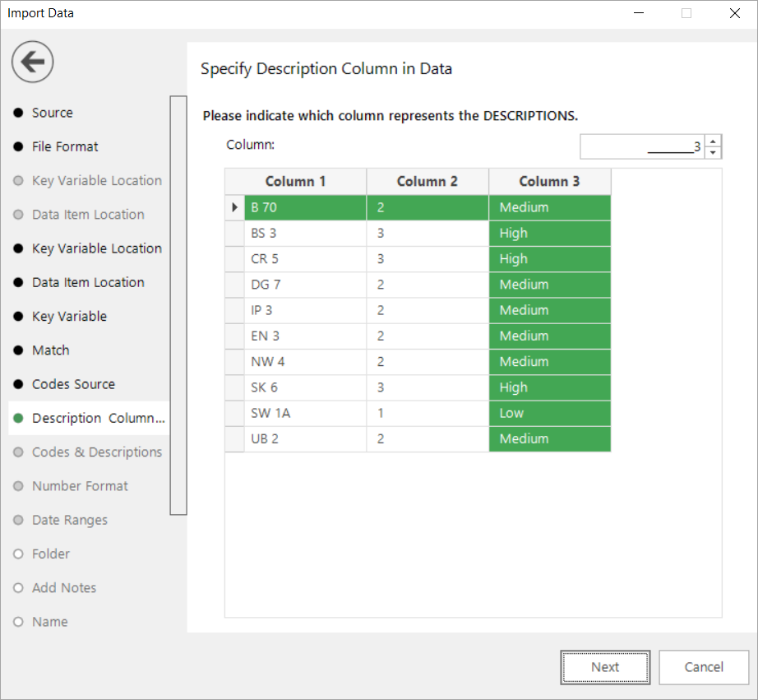Image resolution: width=758 pixels, height=700 pixels.
Task: Select cell EN 3
Action: 305,336
